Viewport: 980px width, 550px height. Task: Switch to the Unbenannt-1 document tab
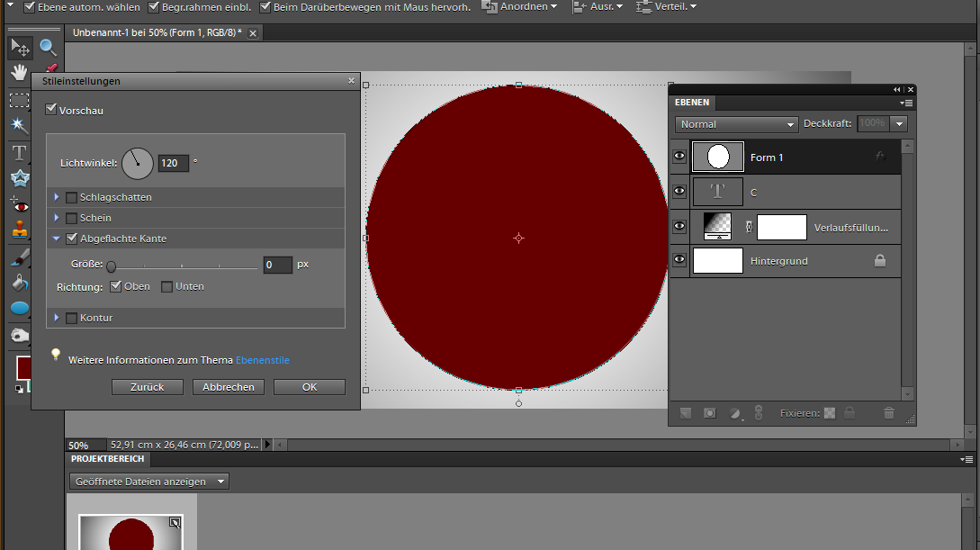(157, 32)
